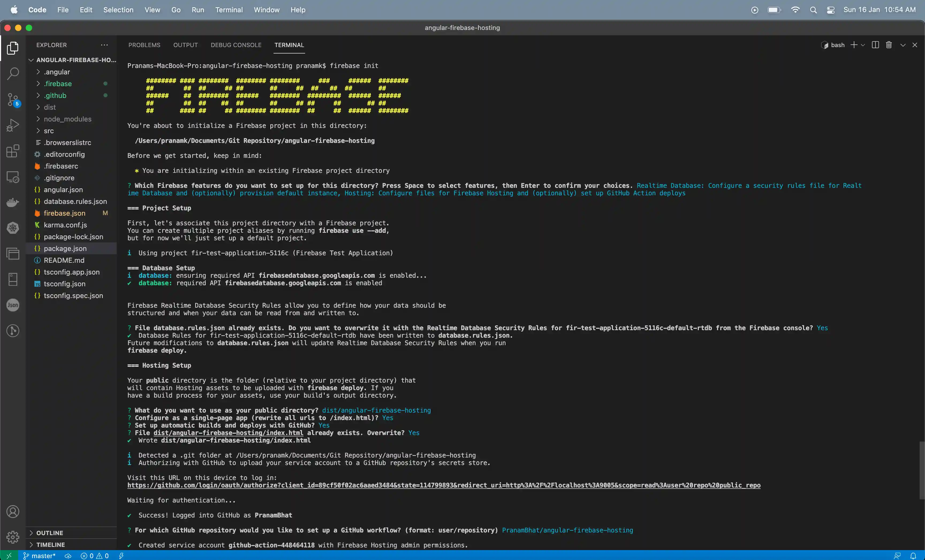Split the terminal pane

coord(875,45)
